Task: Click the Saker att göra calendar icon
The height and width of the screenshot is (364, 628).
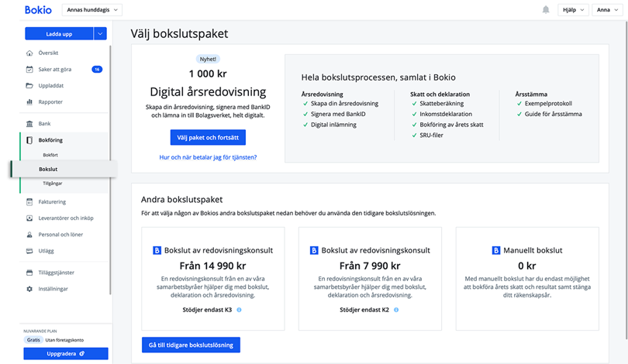Action: tap(29, 69)
